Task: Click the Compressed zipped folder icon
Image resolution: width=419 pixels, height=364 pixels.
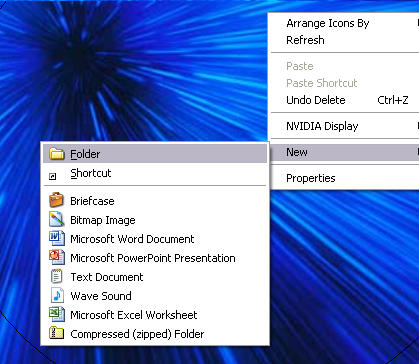Action: pyautogui.click(x=57, y=333)
